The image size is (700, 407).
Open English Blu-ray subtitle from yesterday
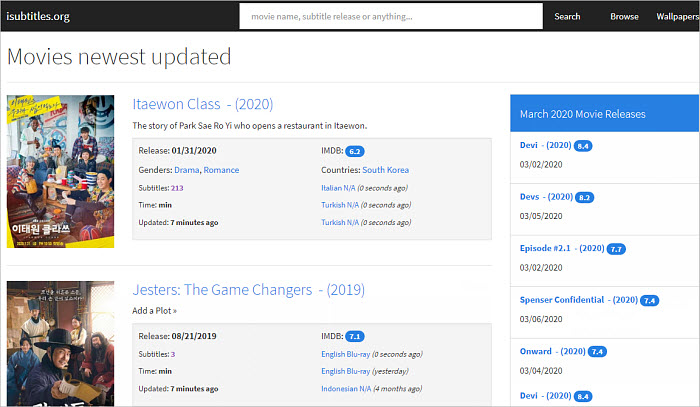346,371
